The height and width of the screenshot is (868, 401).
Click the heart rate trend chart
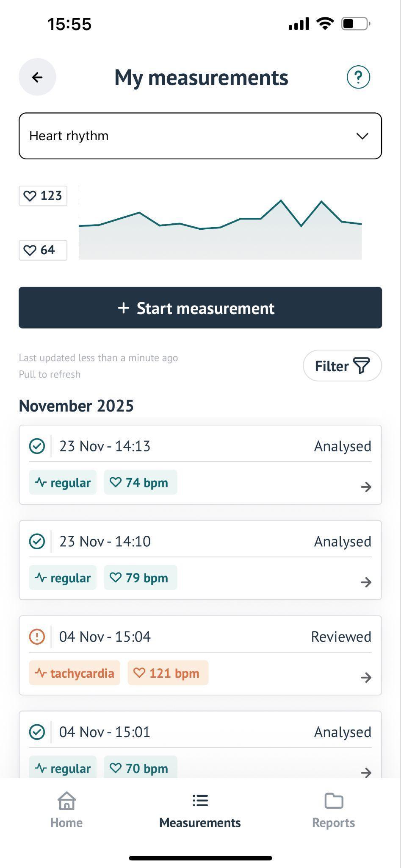(x=220, y=223)
